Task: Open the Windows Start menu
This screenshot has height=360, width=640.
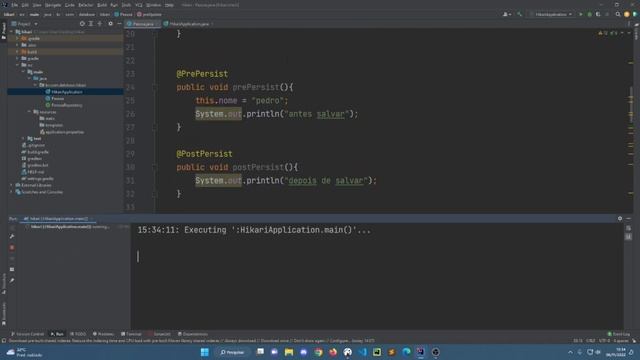Action: coord(204,352)
